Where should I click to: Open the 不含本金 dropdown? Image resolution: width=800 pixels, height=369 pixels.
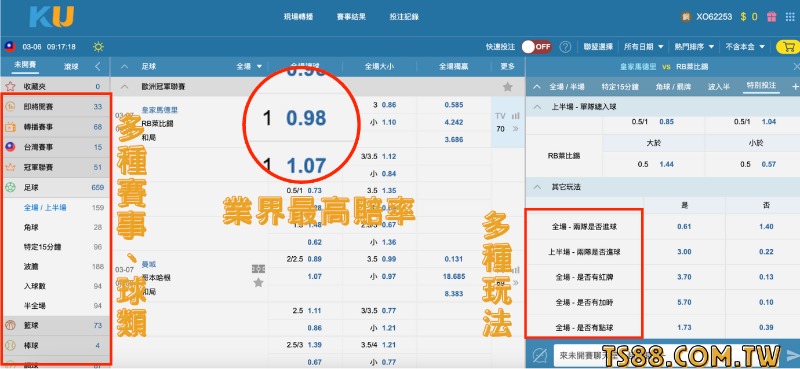745,47
